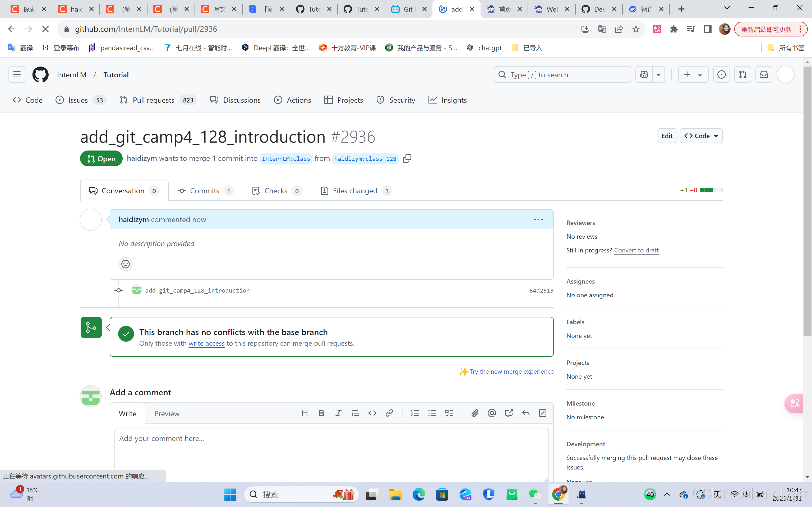Click the attach files paperclip icon
The width and height of the screenshot is (812, 507).
coord(475,413)
